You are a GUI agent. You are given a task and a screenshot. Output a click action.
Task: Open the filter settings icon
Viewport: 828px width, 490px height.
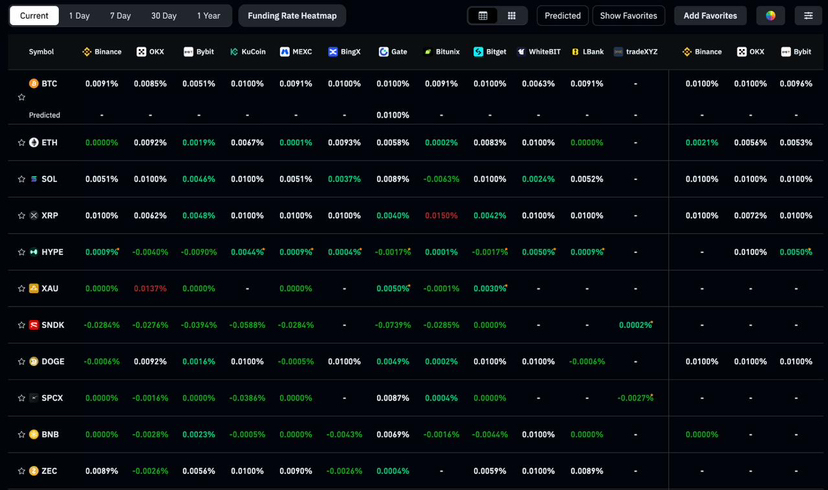coord(808,16)
